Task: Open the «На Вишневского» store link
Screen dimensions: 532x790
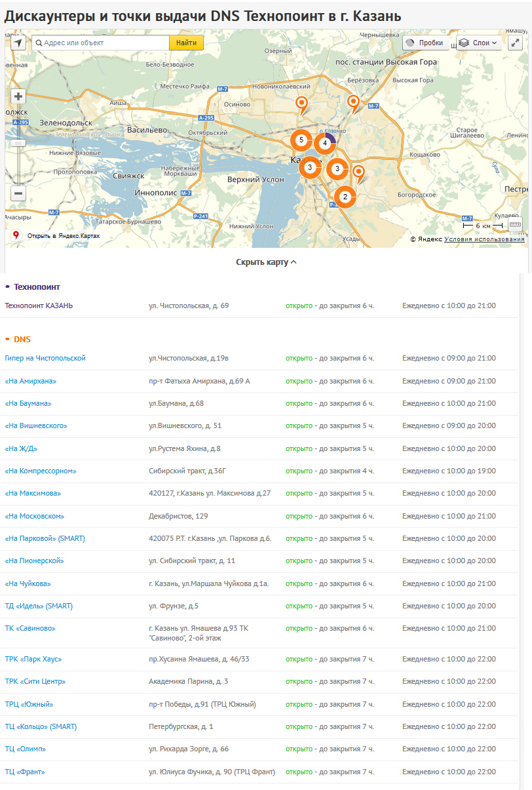Action: 36,425
